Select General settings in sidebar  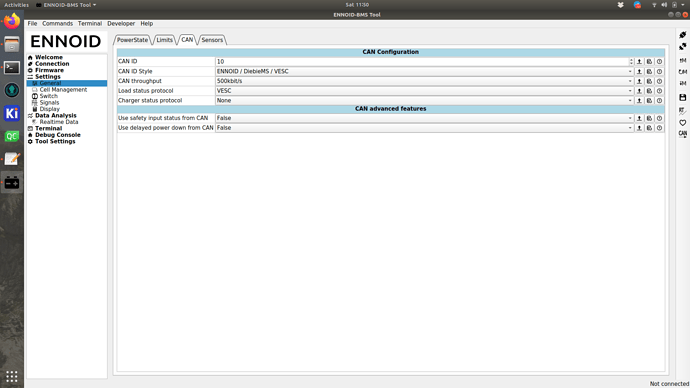coord(50,83)
